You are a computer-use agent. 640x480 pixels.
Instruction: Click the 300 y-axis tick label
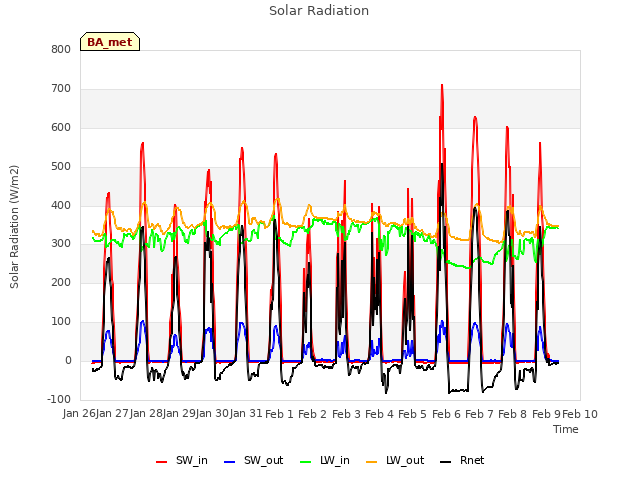coord(61,244)
